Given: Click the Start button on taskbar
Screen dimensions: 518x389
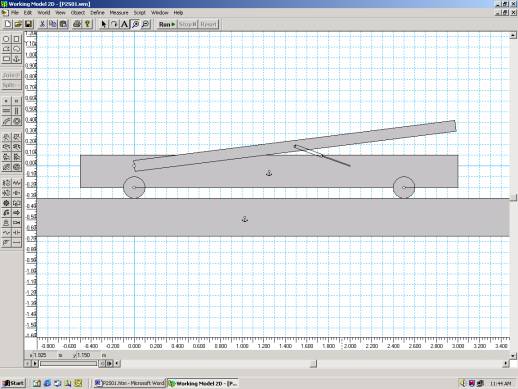Looking at the screenshot, I should (x=13, y=383).
